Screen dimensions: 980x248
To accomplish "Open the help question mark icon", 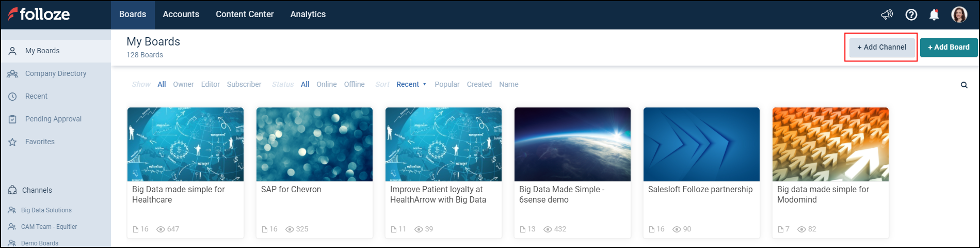I will (x=911, y=14).
